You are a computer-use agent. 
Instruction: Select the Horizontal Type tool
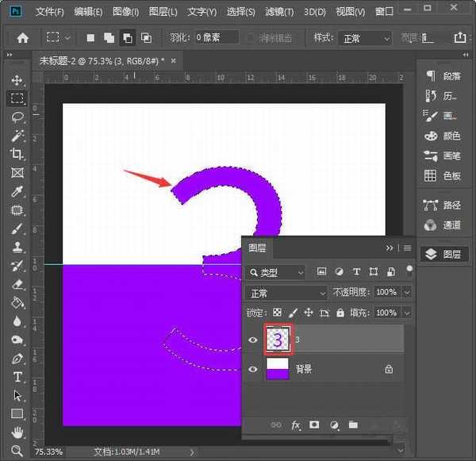tap(17, 377)
